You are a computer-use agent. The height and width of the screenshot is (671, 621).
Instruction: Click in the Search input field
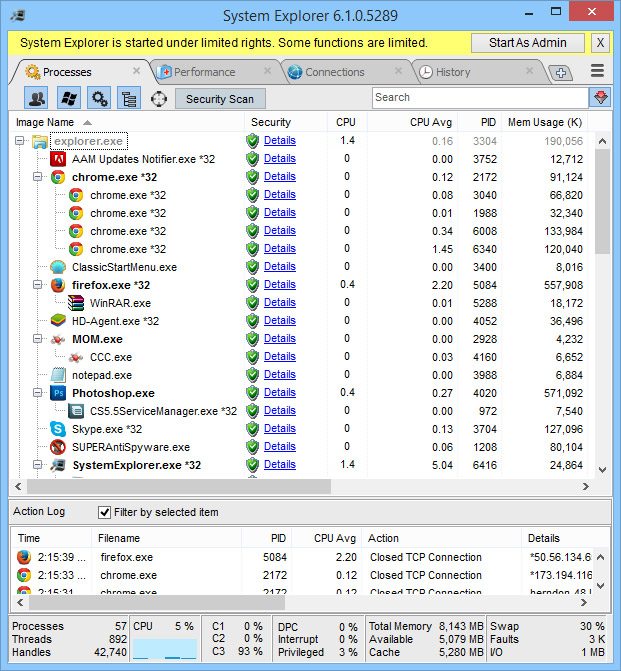[x=480, y=98]
